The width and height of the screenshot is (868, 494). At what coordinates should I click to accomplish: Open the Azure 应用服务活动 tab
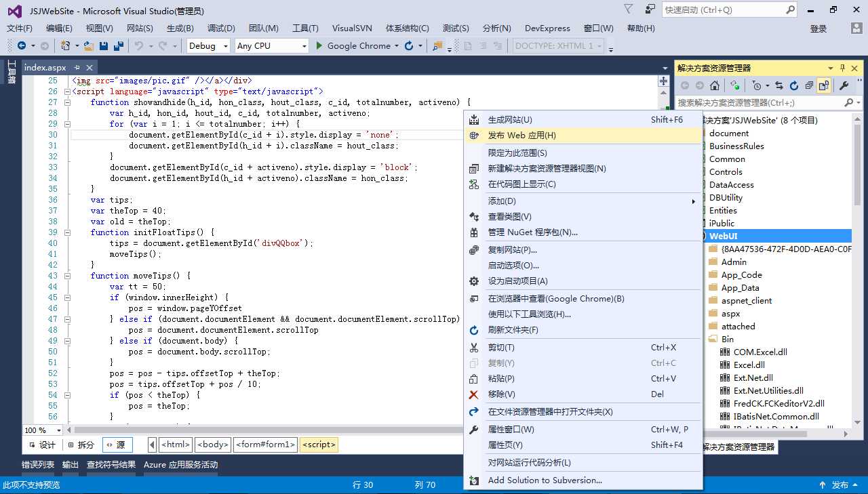click(181, 465)
